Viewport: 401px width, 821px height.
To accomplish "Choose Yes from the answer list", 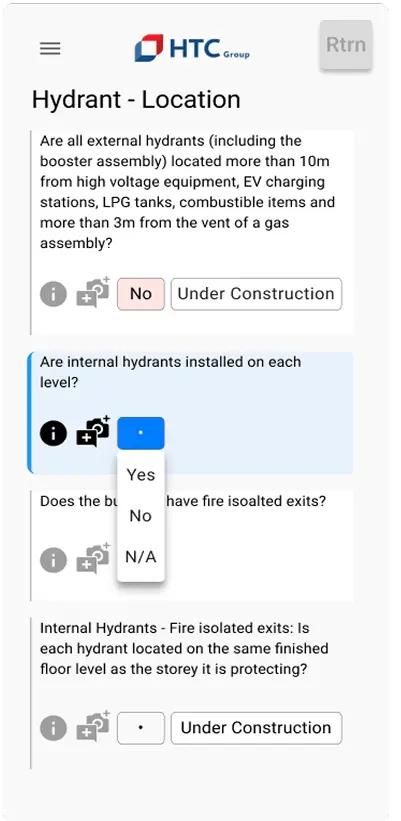I will pyautogui.click(x=141, y=475).
